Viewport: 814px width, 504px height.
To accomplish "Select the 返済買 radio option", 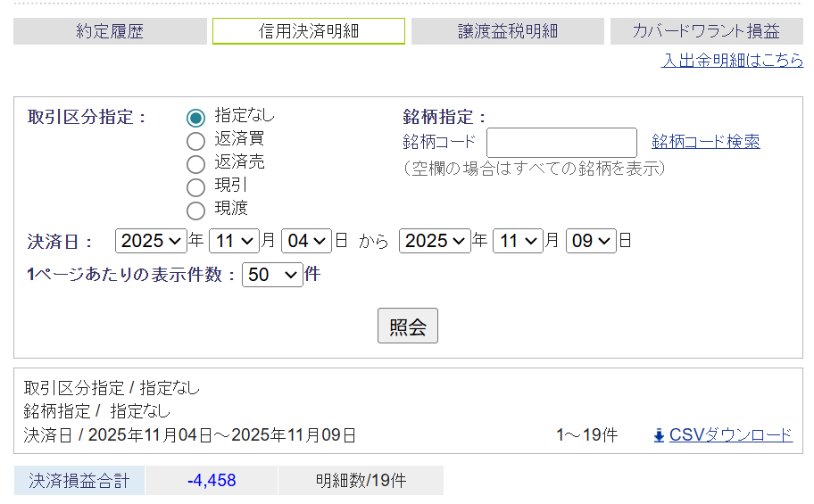I will [195, 141].
